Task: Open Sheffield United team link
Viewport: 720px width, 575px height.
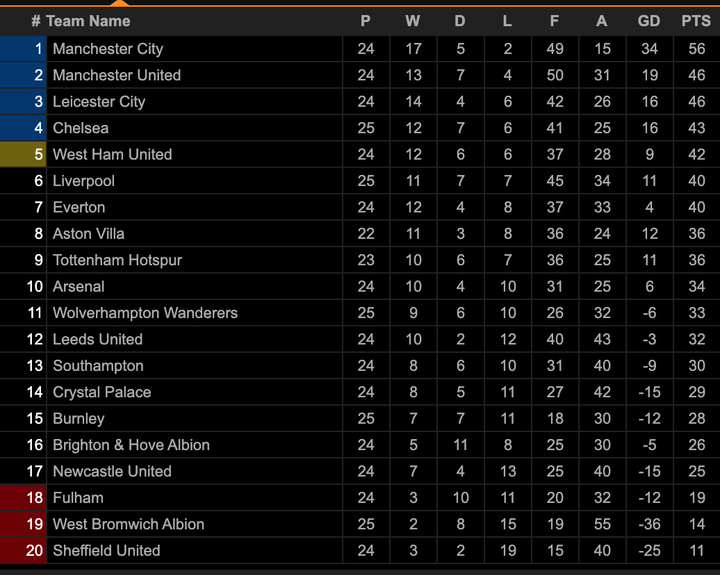Action: (x=106, y=550)
